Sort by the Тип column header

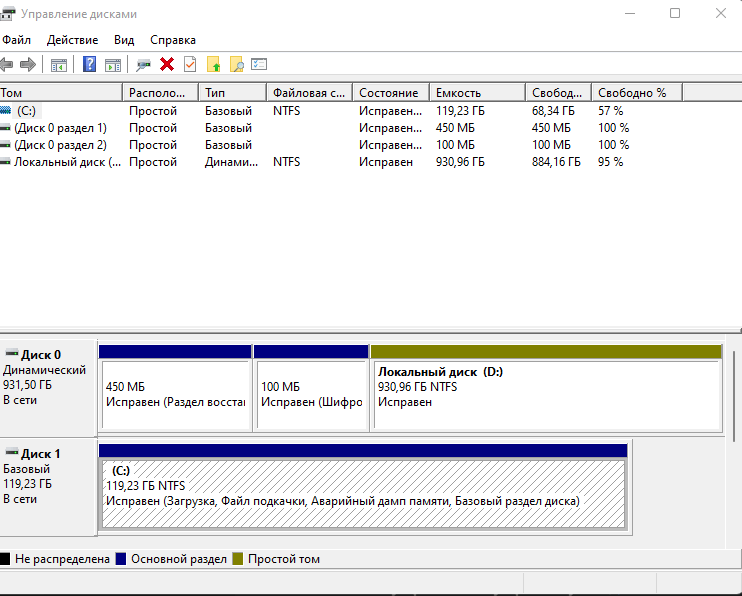(233, 92)
